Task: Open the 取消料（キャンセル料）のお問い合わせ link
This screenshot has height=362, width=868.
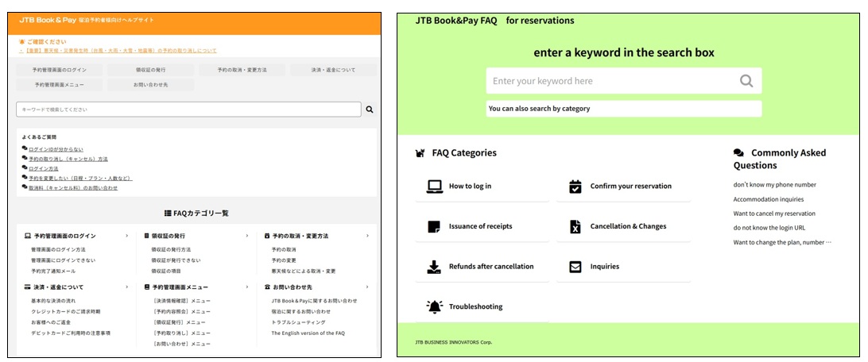Action: point(73,188)
